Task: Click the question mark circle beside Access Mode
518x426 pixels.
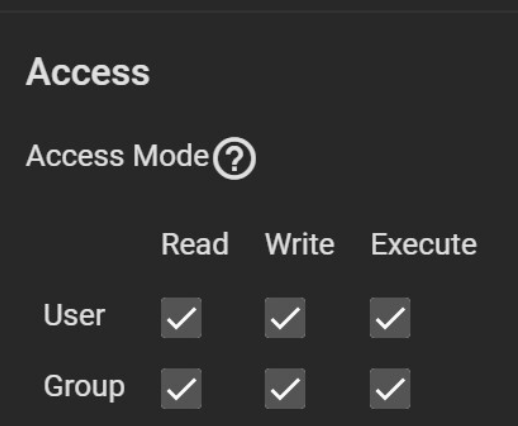Action: pyautogui.click(x=234, y=158)
